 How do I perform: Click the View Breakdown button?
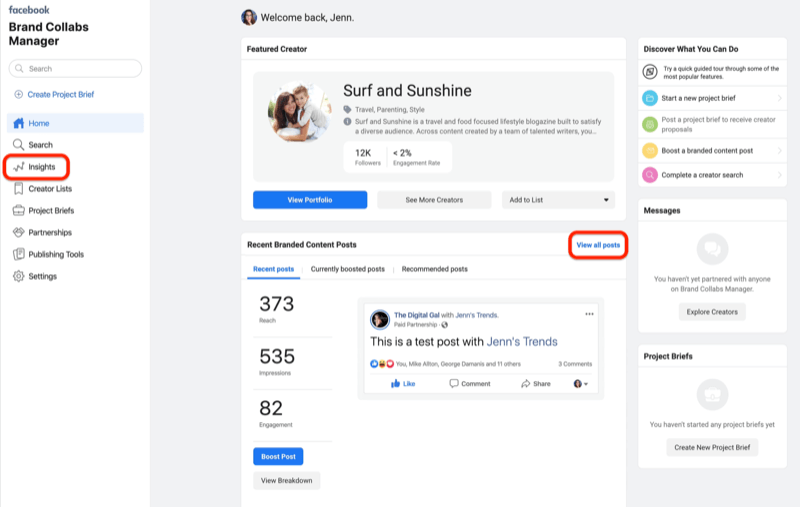[x=287, y=480]
